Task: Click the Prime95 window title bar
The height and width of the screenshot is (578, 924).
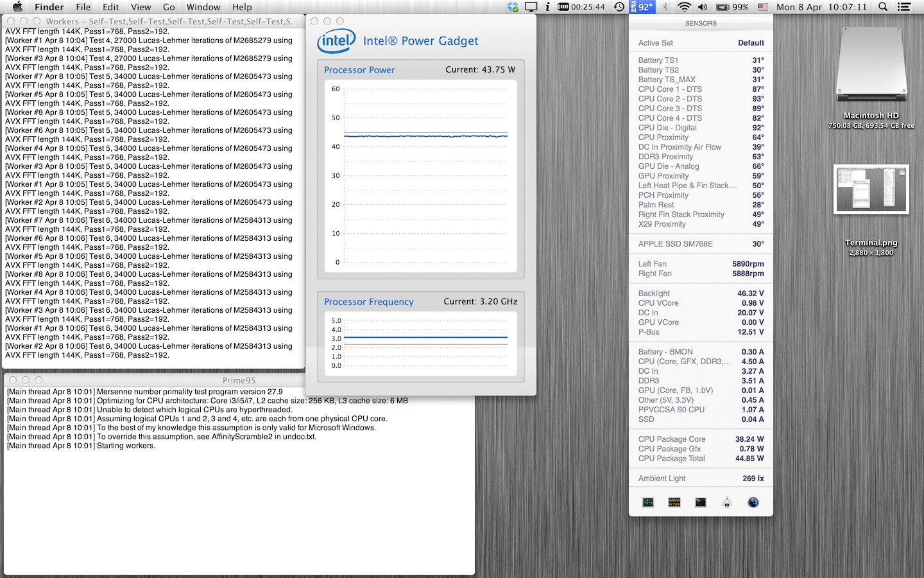Action: (x=239, y=380)
